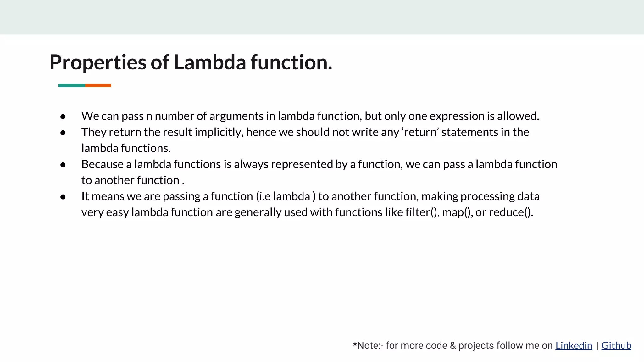Click the line 'to another function .'
This screenshot has width=644, height=362.
pos(133,180)
